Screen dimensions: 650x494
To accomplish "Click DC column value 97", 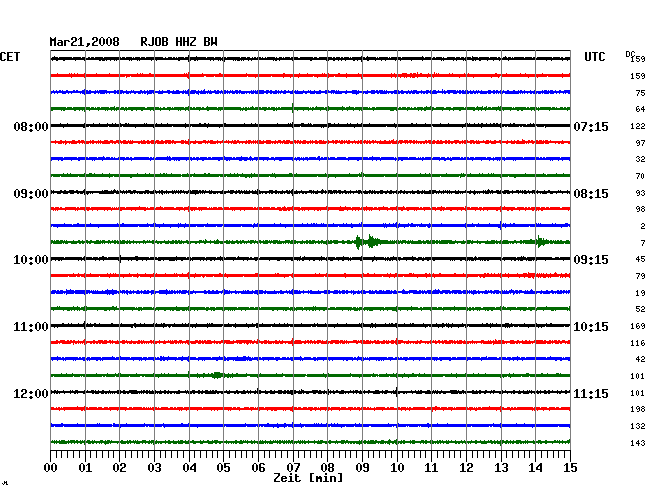I will (640, 143).
